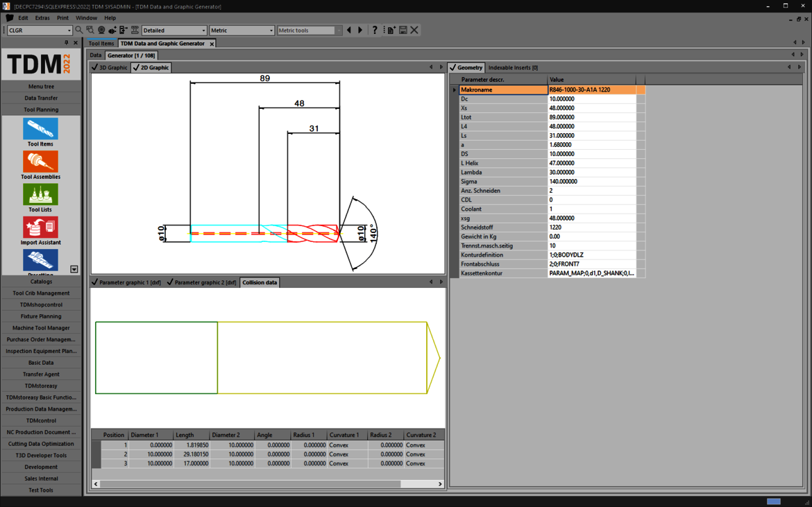Close the TDM Data and Graphic Generator tab

pos(211,44)
